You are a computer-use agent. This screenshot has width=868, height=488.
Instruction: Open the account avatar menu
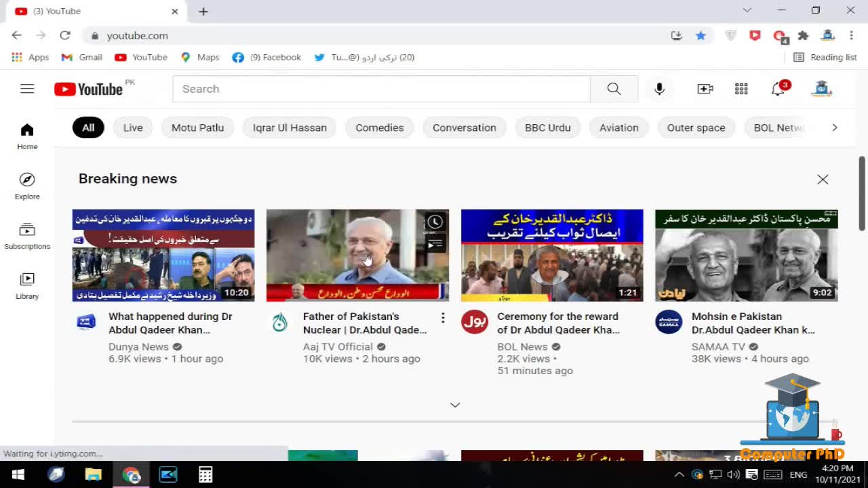tap(821, 89)
